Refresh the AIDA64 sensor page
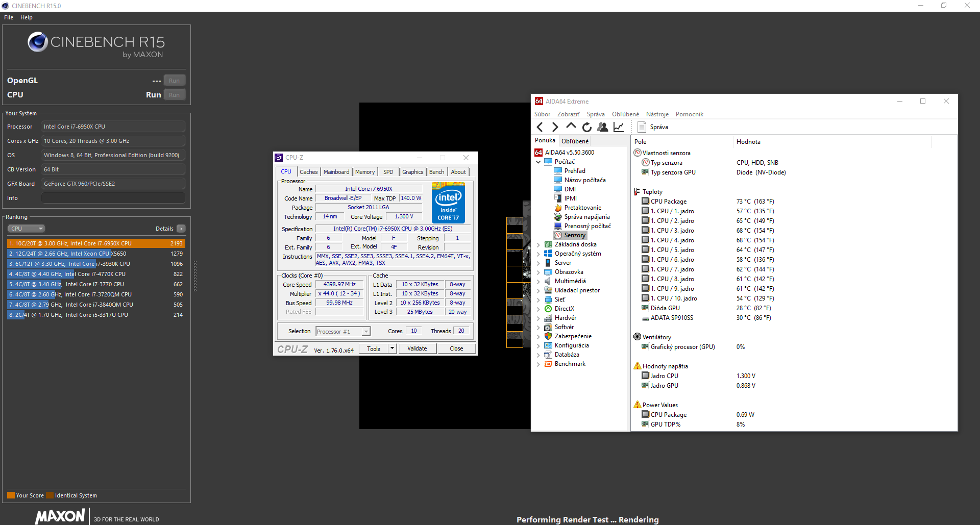The width and height of the screenshot is (980, 525). (x=587, y=127)
